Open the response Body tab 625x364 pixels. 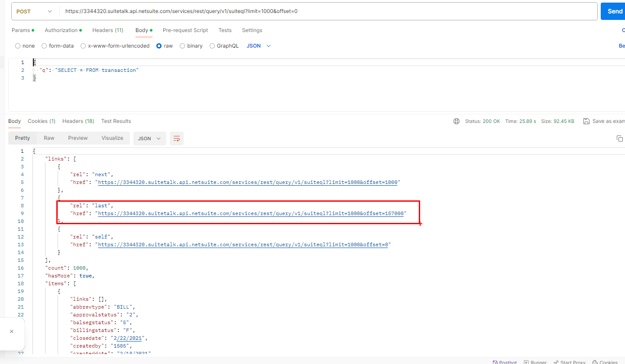(14, 121)
